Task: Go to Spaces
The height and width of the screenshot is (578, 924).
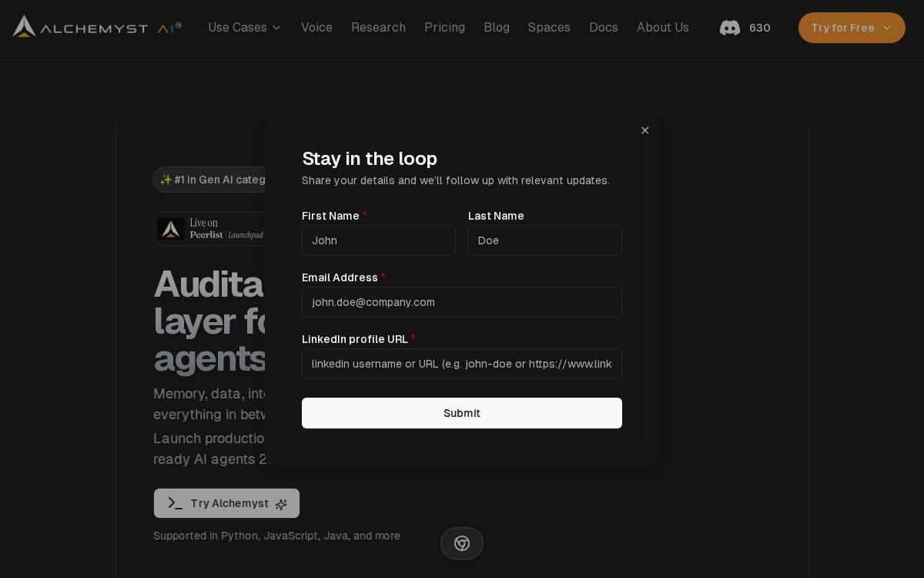Action: click(549, 28)
